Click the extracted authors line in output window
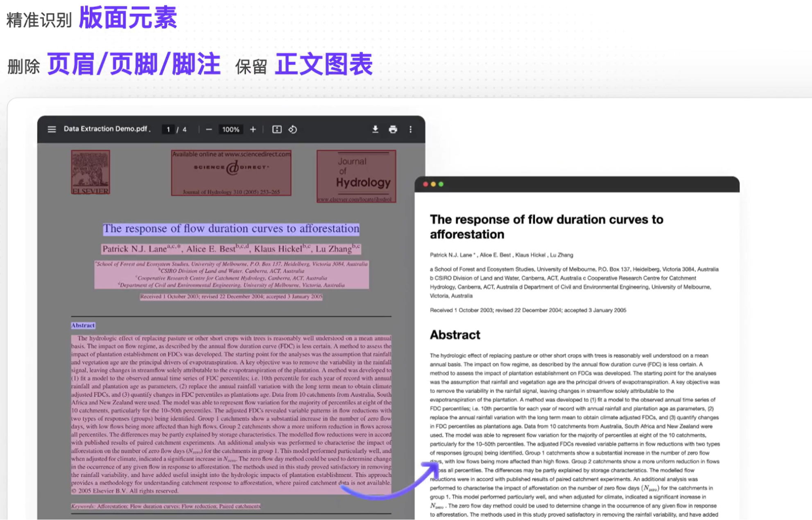812x520 pixels. click(x=501, y=255)
